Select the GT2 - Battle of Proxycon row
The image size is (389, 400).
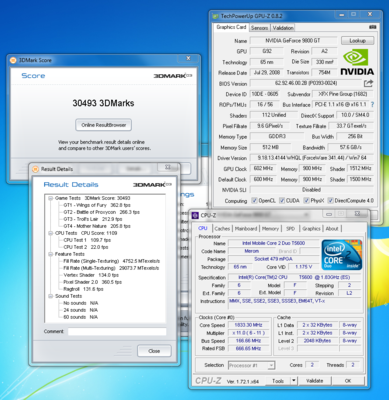pyautogui.click(x=102, y=212)
